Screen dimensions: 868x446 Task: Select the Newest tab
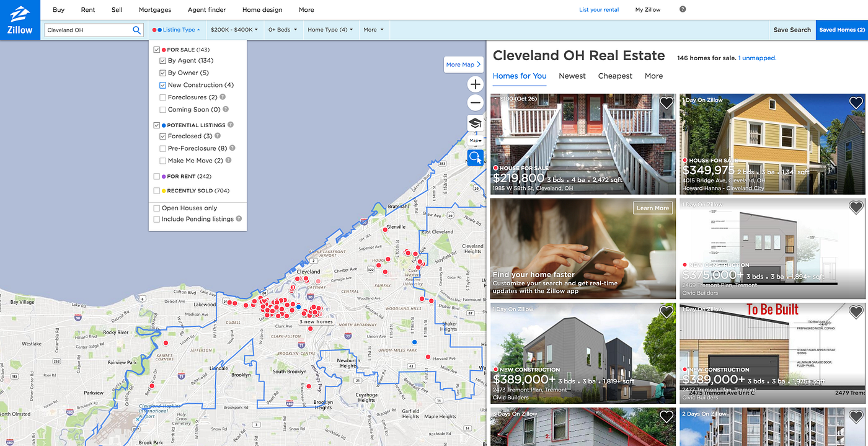(x=572, y=76)
